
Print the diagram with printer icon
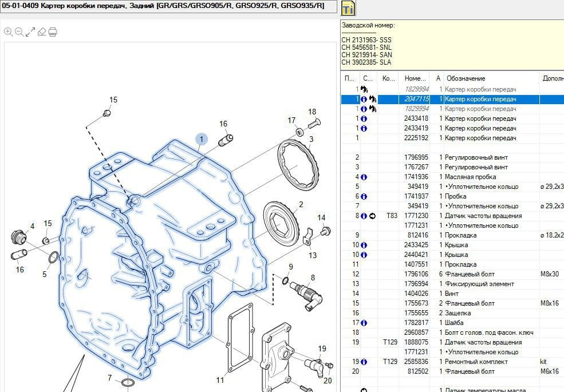pos(52,31)
